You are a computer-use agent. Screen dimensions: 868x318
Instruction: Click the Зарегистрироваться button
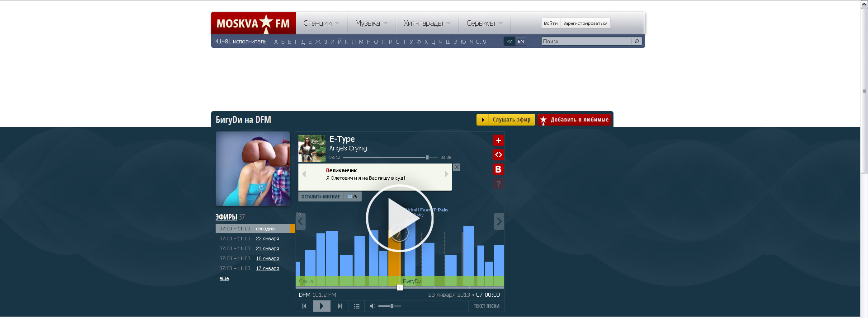[585, 23]
